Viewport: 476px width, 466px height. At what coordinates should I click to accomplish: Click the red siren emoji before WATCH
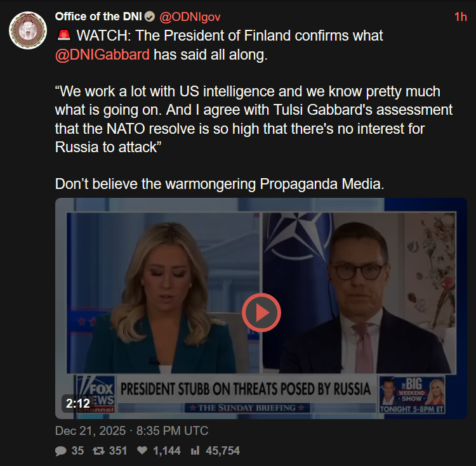click(63, 35)
